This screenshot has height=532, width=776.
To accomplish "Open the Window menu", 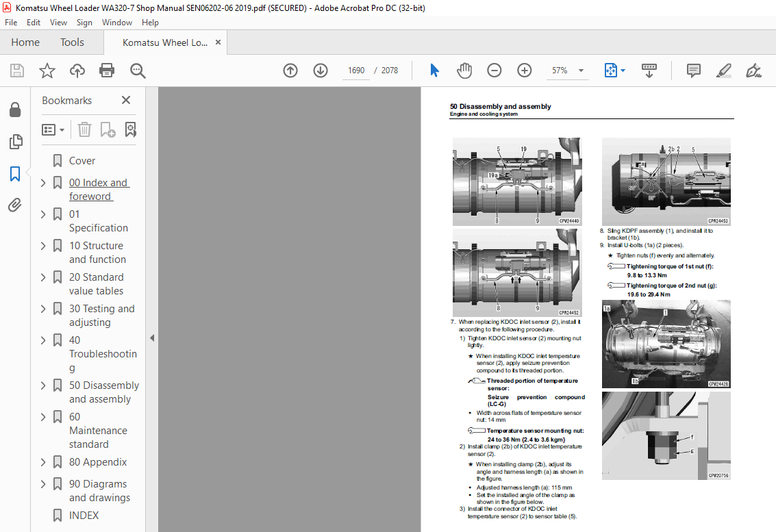I will point(117,23).
